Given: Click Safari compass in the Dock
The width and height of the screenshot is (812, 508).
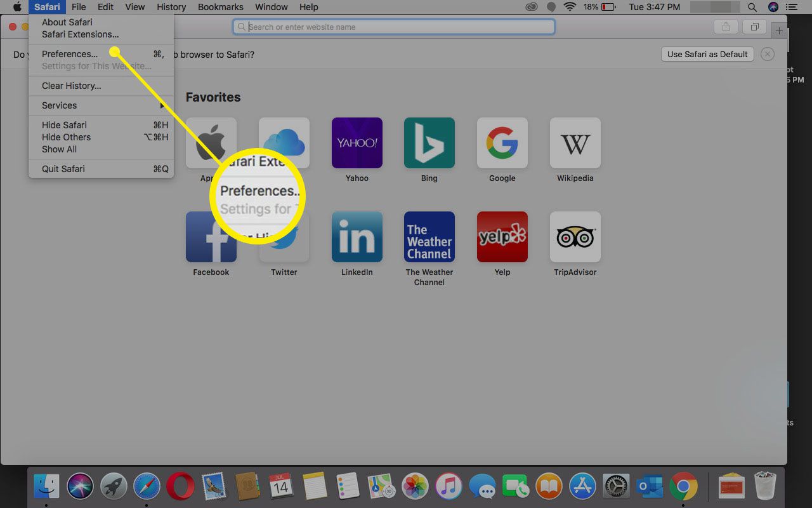Looking at the screenshot, I should [x=147, y=486].
